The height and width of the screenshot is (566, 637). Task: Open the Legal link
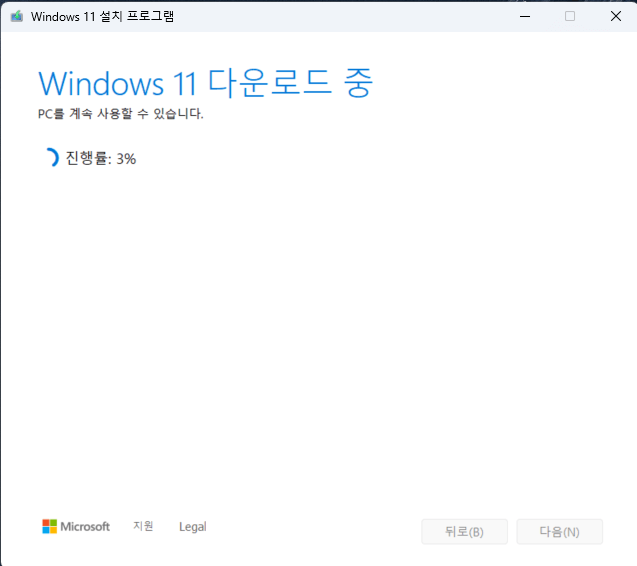[193, 527]
